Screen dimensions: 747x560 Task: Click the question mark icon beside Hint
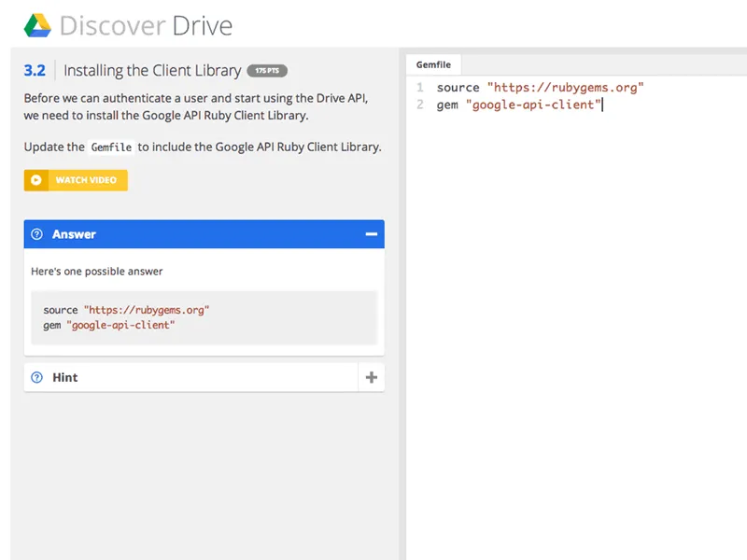coord(36,377)
